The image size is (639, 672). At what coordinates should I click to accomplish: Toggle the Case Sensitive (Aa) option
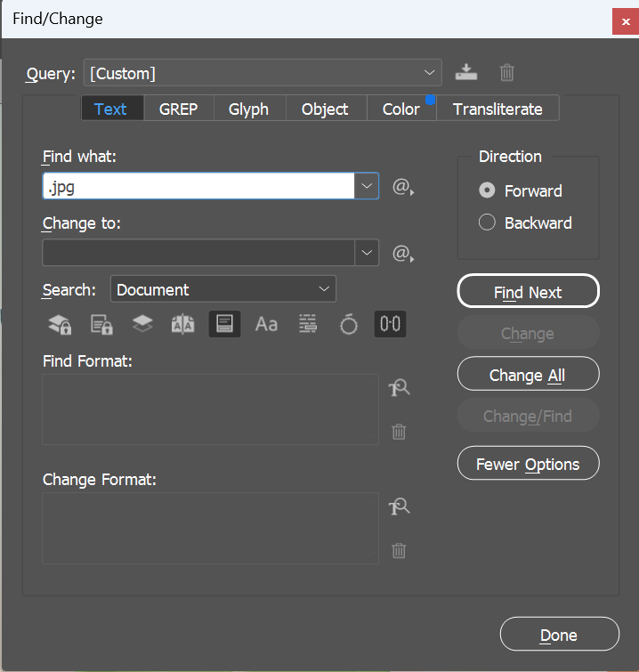point(266,325)
